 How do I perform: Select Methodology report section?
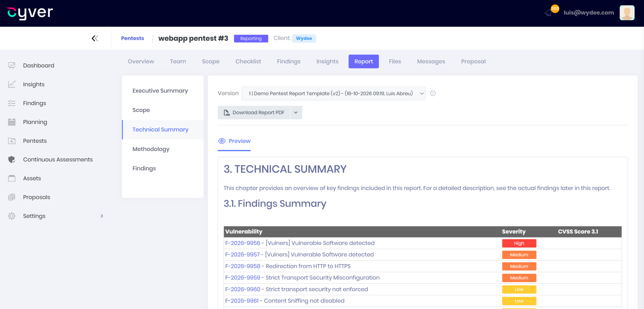pos(151,149)
